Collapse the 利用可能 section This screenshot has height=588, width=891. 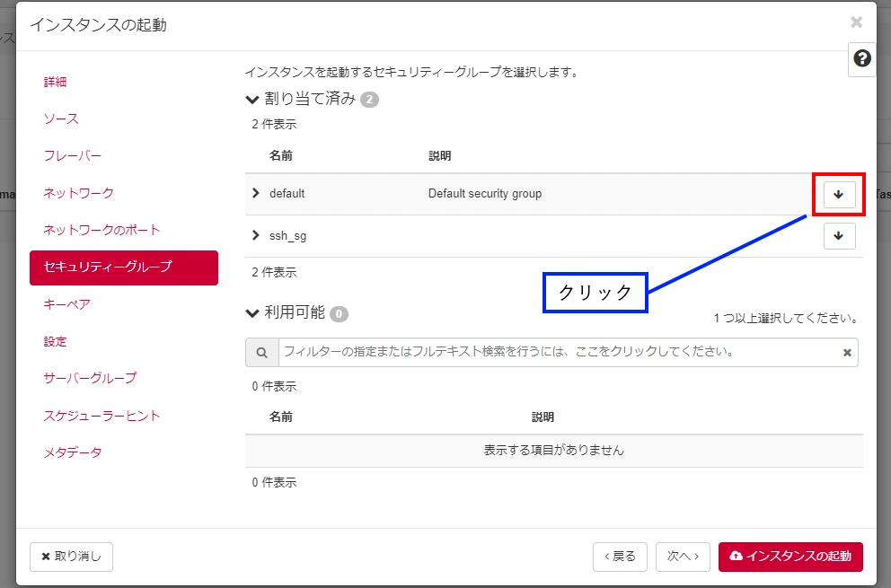coord(252,313)
